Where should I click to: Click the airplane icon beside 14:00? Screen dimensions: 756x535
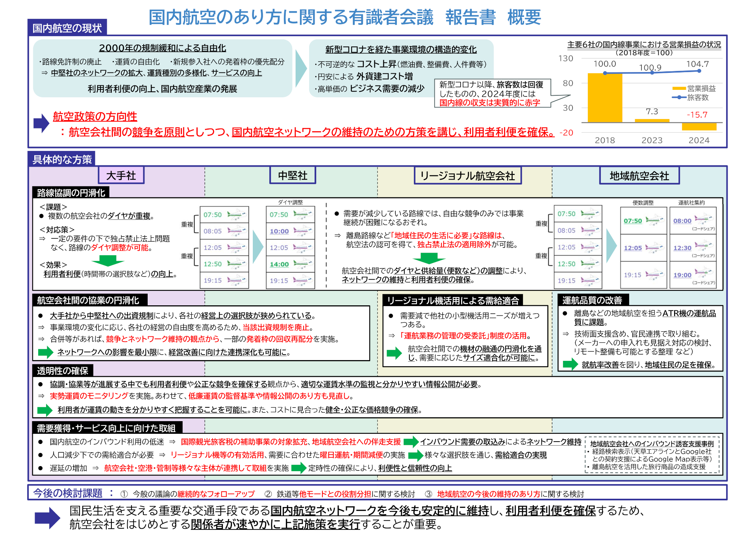tap(303, 264)
